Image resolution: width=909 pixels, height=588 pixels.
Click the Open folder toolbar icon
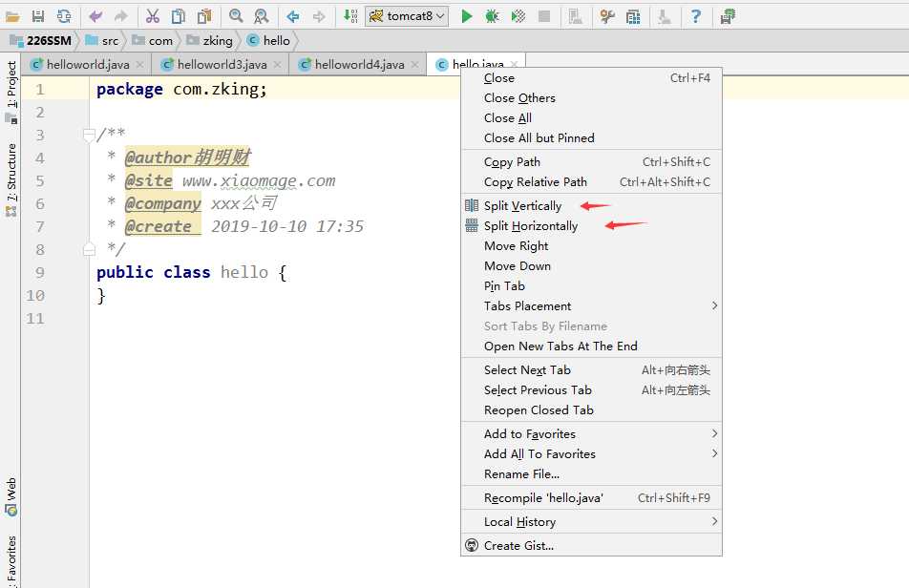tap(12, 16)
